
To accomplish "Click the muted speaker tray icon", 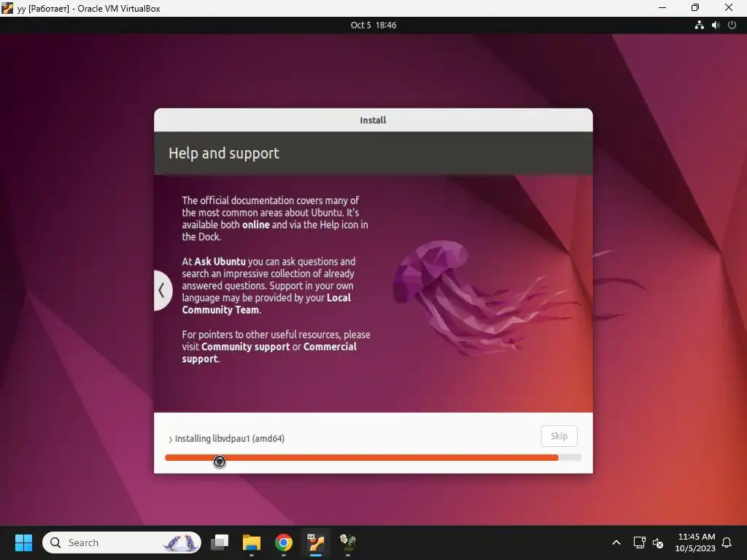I will pyautogui.click(x=659, y=542).
